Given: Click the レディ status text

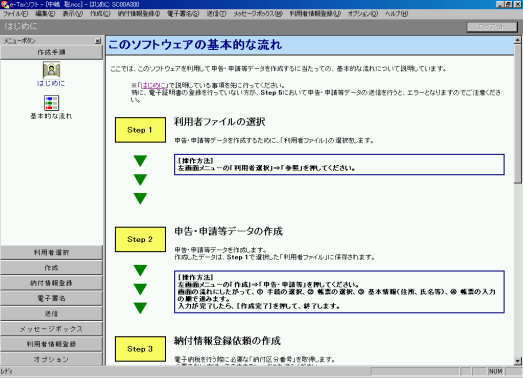Looking at the screenshot, I should click(7, 371).
